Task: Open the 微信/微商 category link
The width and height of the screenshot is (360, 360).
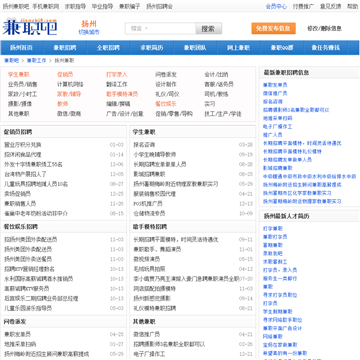Action: 69,114
